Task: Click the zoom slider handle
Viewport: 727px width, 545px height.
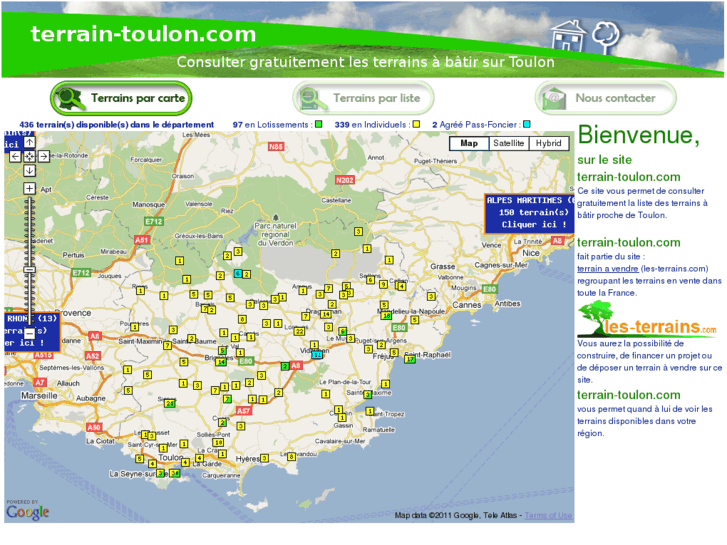Action: point(29,269)
